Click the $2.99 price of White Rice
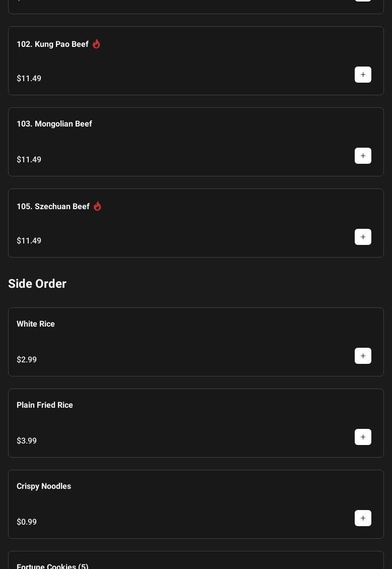Viewport: 392px width, 569px height. pos(27,360)
